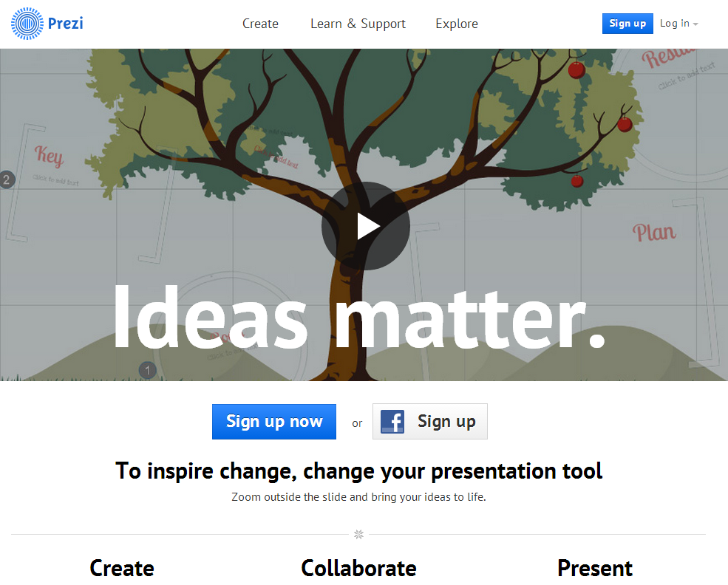The height and width of the screenshot is (585, 728).
Task: Select path step marker 2
Action: 7,179
